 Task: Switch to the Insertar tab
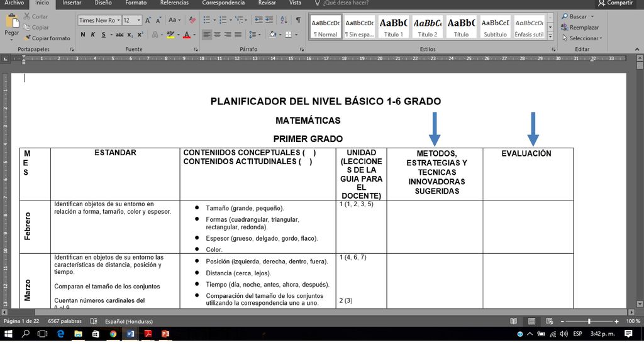coord(72,3)
